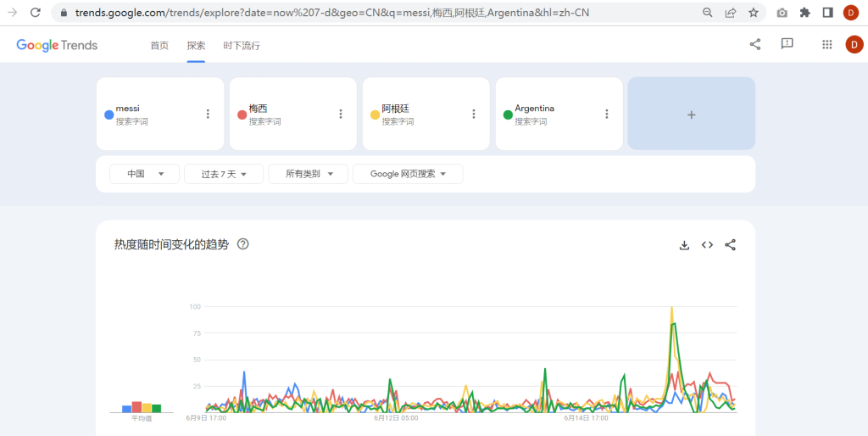Open the Chrome profile avatar D
This screenshot has width=868, height=436.
click(851, 13)
